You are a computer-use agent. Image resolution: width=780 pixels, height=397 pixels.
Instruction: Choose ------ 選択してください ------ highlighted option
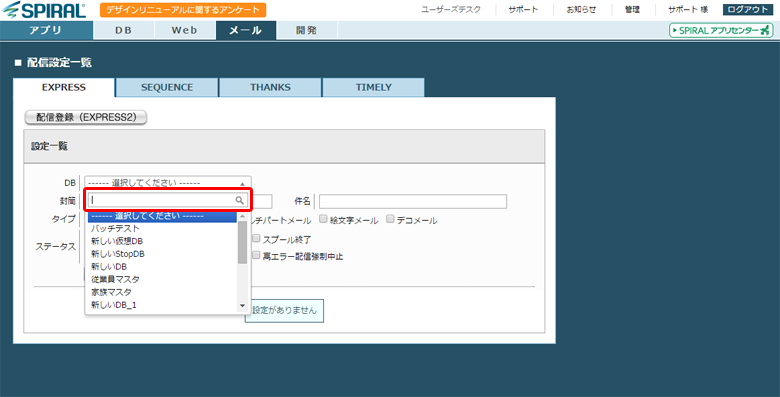162,216
